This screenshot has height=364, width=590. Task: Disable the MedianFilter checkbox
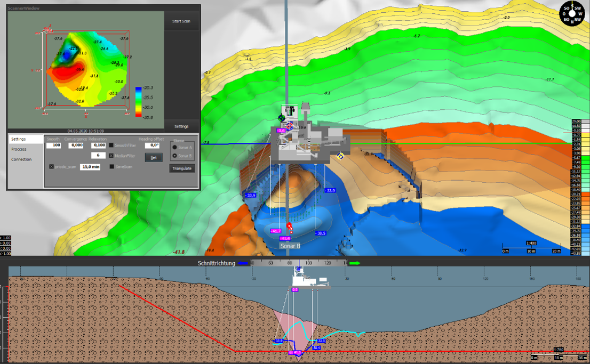[x=111, y=156]
